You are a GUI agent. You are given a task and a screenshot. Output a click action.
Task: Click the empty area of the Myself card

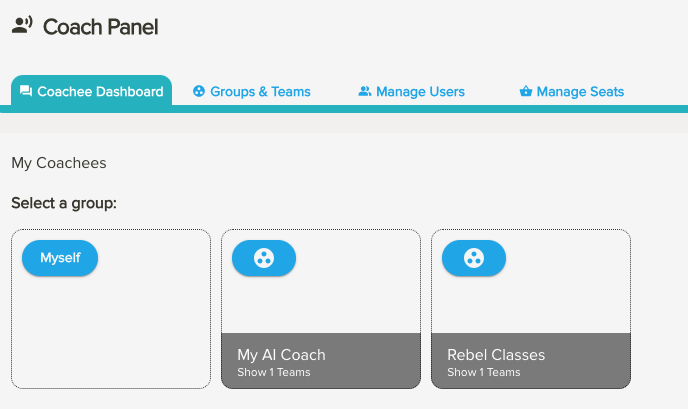coord(111,330)
